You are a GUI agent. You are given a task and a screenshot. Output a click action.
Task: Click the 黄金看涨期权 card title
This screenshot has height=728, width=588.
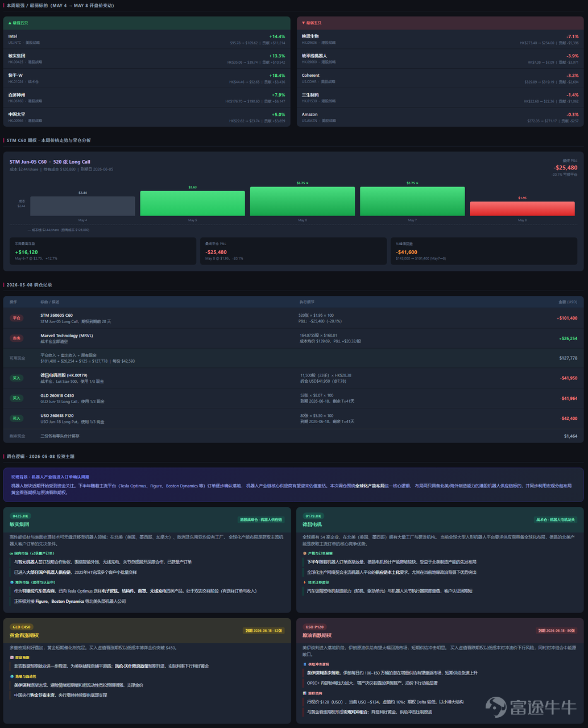(x=24, y=635)
